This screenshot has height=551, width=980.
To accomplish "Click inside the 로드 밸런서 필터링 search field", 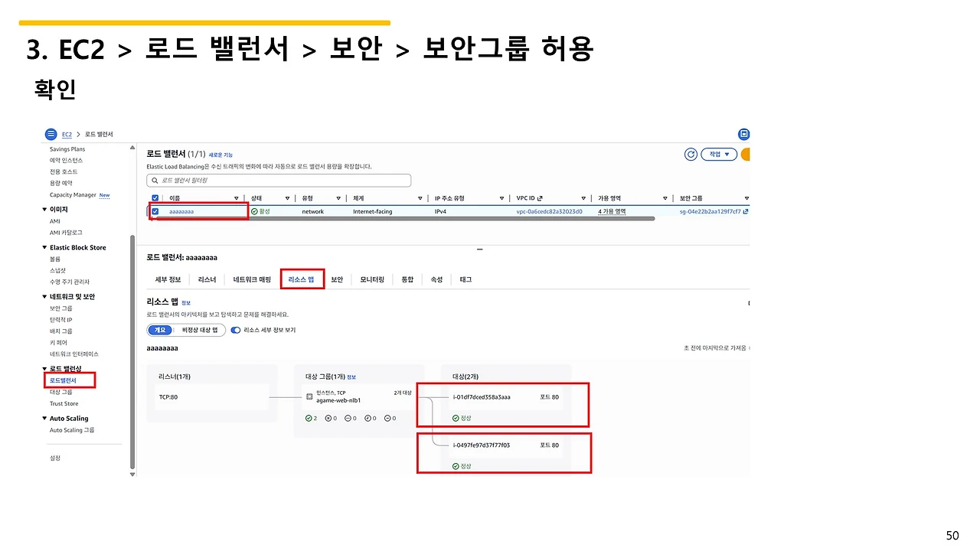I will click(x=276, y=179).
